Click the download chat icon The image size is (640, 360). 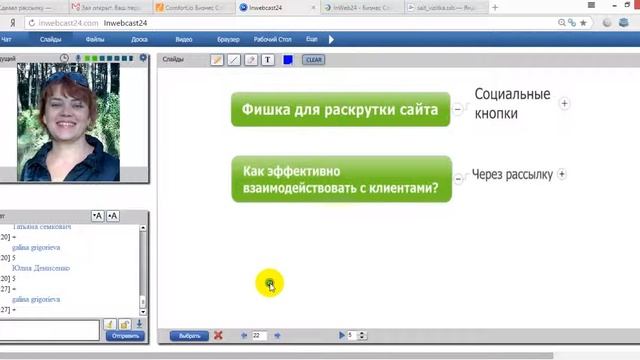click(x=139, y=324)
